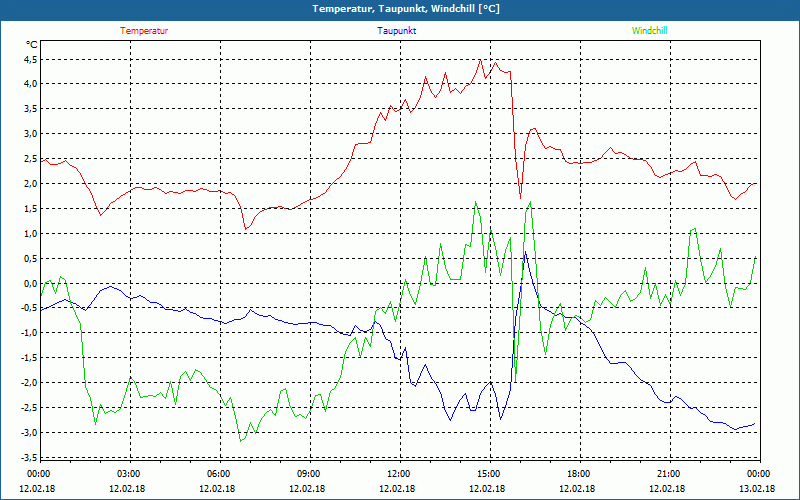800x500 pixels.
Task: Select the 06:00 time axis label
Action: pos(219,474)
